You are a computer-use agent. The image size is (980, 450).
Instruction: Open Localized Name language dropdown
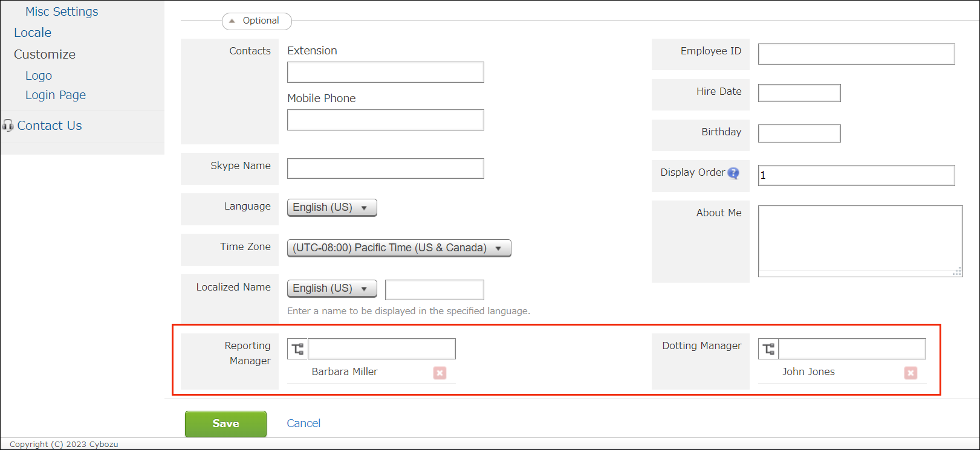click(332, 289)
